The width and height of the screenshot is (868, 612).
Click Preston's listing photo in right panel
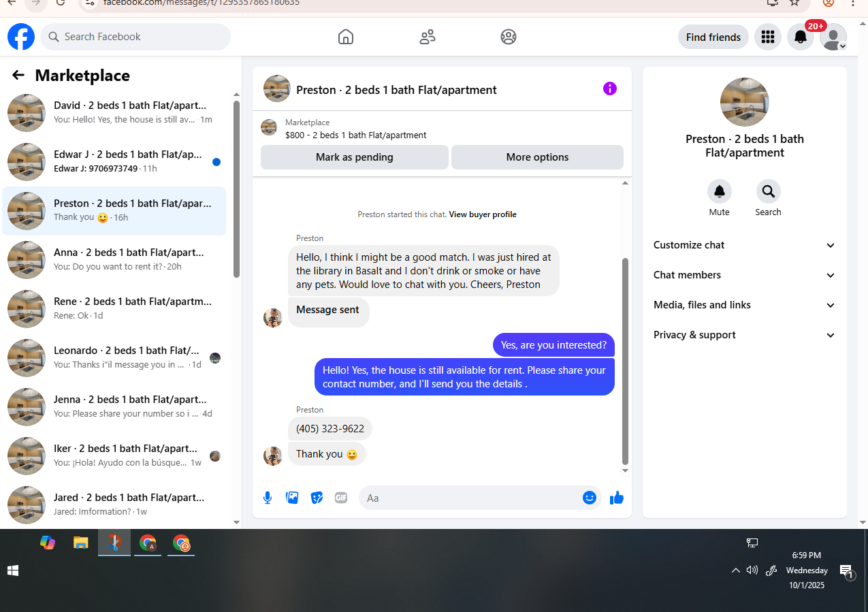click(745, 102)
